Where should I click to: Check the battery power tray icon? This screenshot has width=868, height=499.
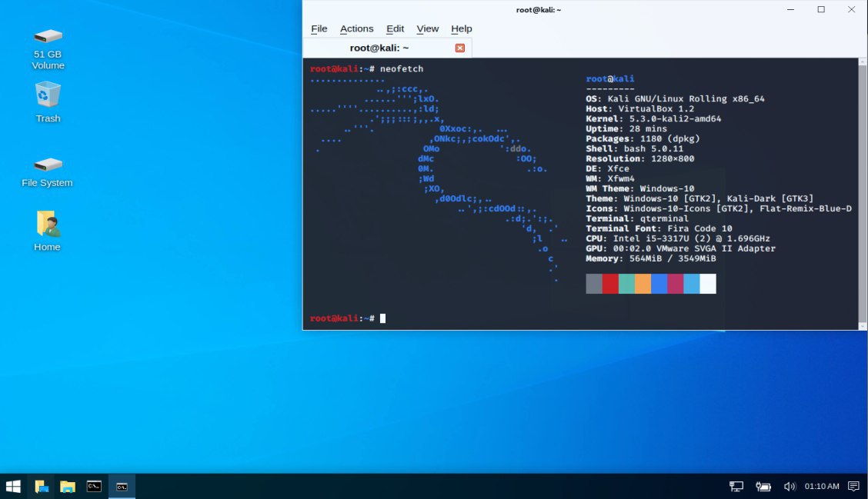763,486
